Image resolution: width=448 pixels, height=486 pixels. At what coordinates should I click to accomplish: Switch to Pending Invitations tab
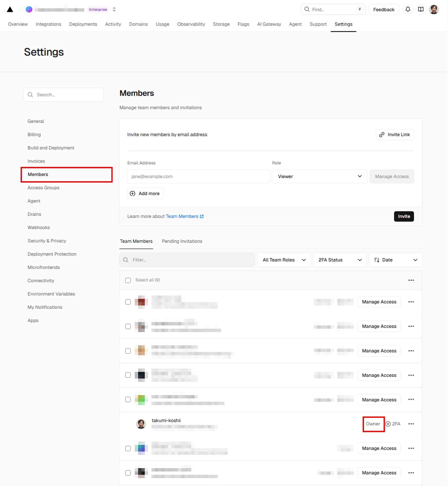[182, 241]
